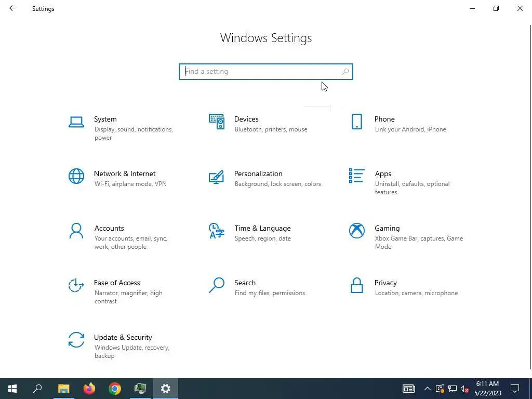Open the Action Center notifications icon

coord(515,389)
